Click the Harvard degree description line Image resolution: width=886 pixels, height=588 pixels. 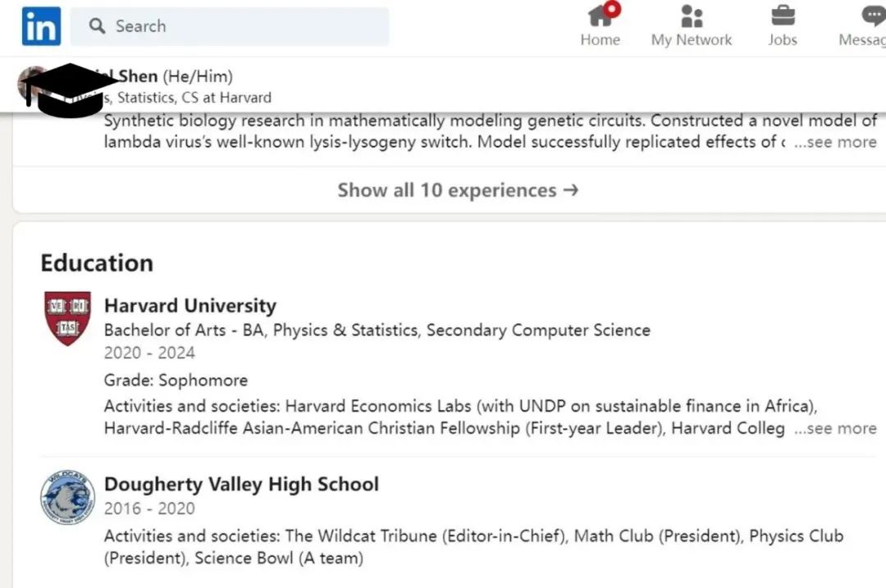point(377,330)
